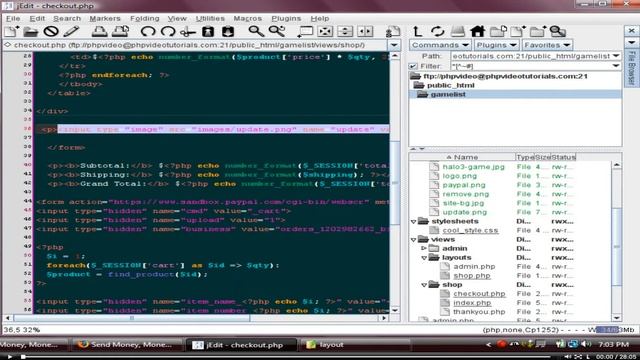The height and width of the screenshot is (360, 640).
Task: Collapse the views folder
Action: click(x=413, y=240)
